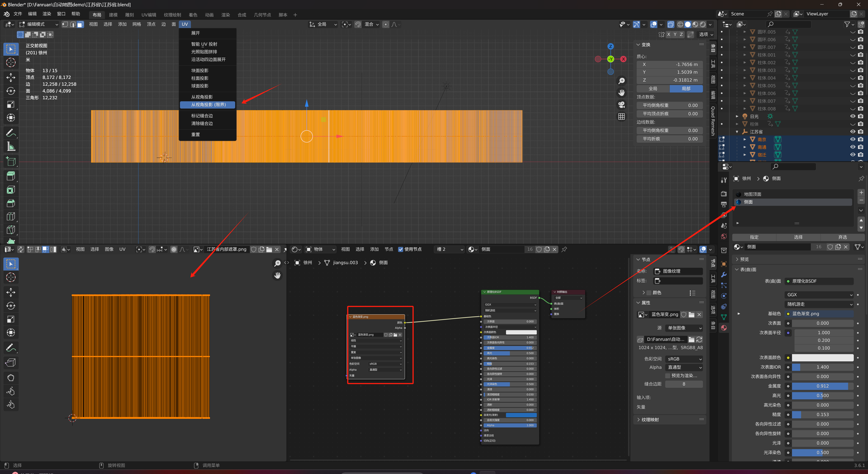Open the 单张图像 source dropdown
This screenshot has height=474, width=868.
pyautogui.click(x=684, y=328)
